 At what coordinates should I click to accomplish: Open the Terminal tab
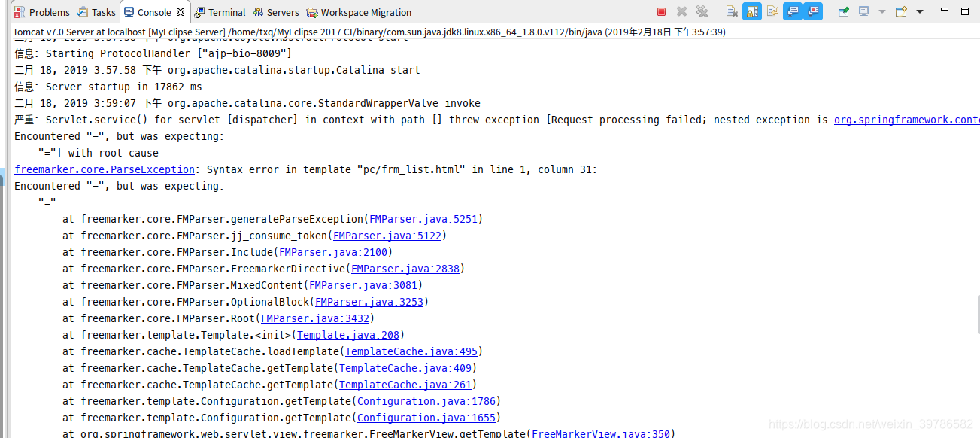[220, 12]
